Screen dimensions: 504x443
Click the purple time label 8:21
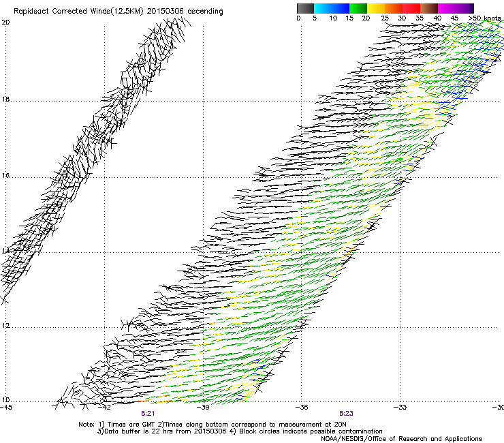[x=148, y=414]
